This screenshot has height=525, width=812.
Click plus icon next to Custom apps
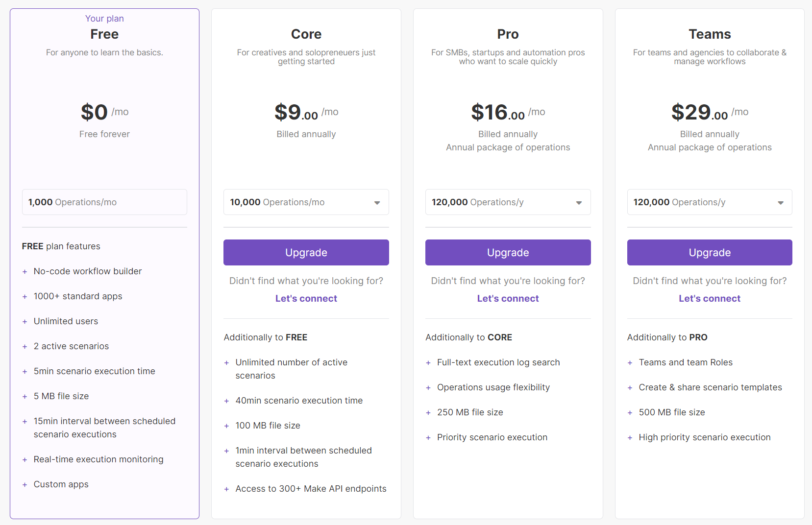(25, 485)
